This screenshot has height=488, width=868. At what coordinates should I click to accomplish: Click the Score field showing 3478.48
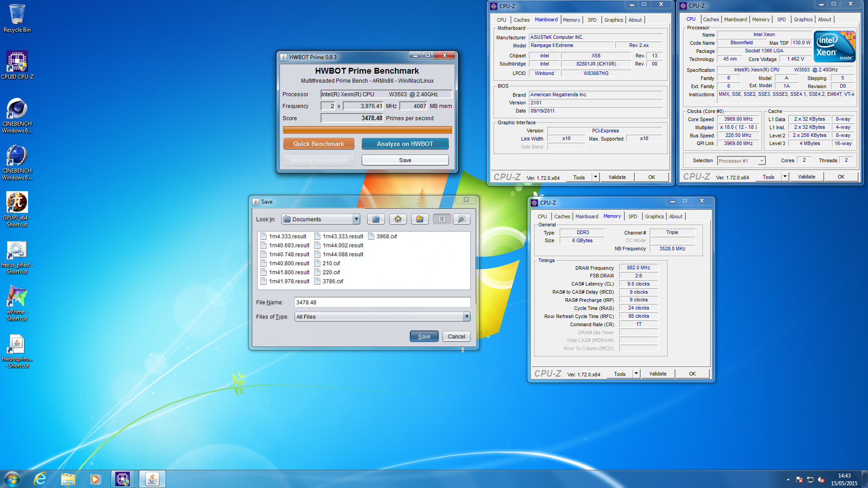pyautogui.click(x=352, y=118)
